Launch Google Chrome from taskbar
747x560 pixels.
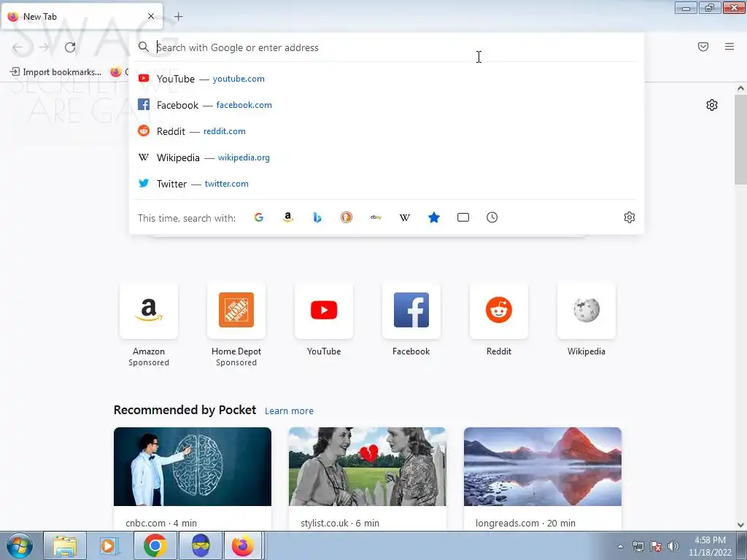click(155, 545)
